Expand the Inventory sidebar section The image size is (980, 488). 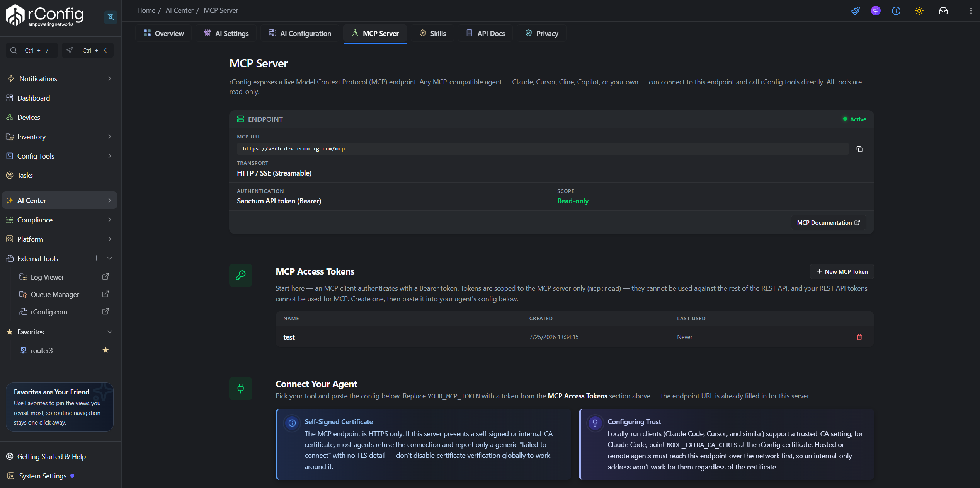pos(60,137)
